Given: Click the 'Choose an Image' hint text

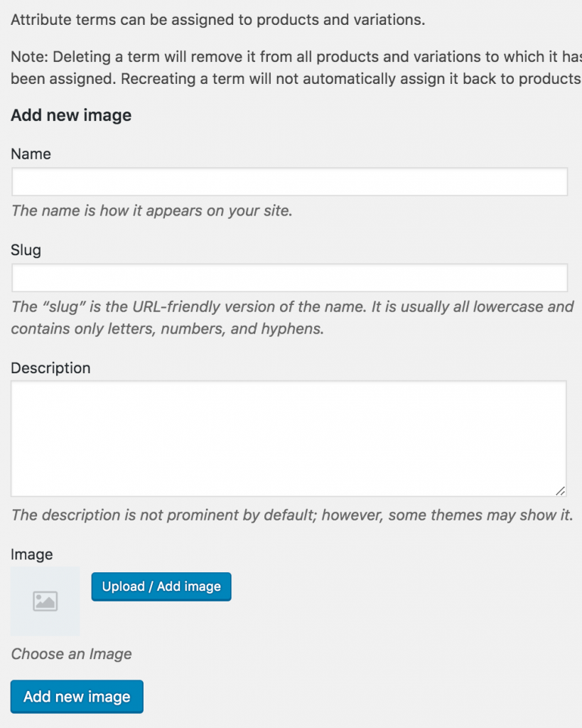Looking at the screenshot, I should coord(72,654).
